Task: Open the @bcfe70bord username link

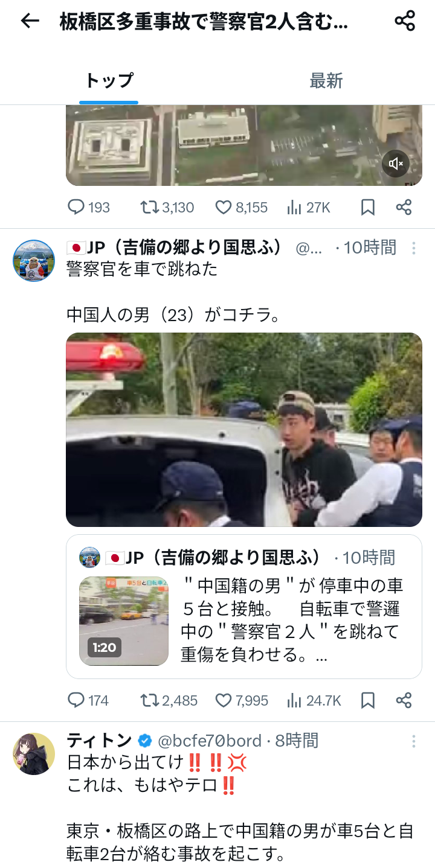Action: coord(210,741)
